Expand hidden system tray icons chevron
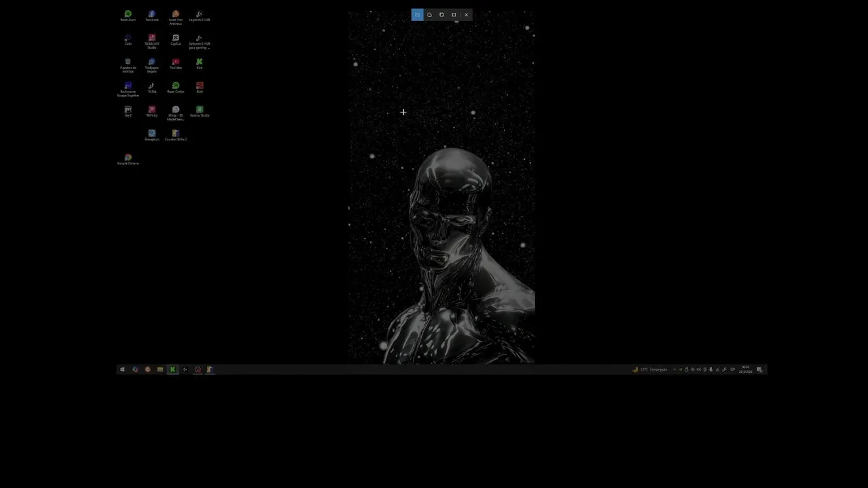 point(674,369)
